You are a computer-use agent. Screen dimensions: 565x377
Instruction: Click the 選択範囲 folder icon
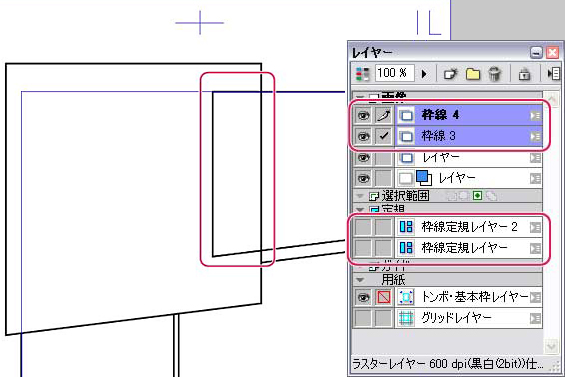(x=374, y=196)
